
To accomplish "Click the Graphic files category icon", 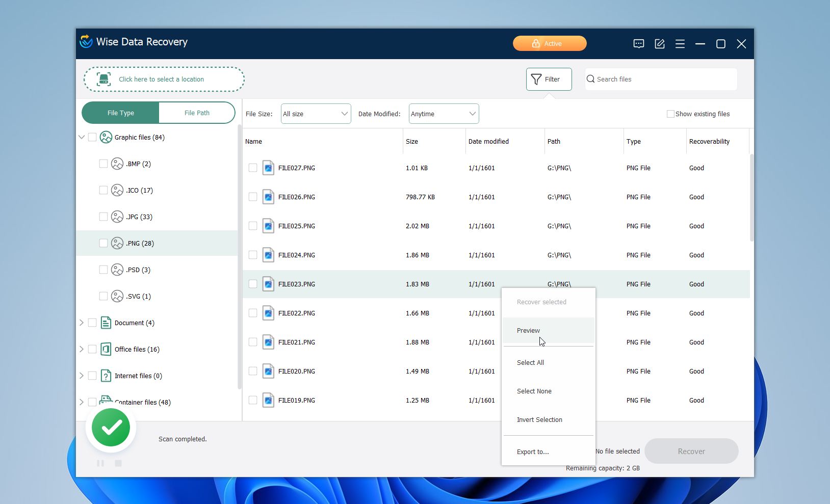I will (x=106, y=137).
